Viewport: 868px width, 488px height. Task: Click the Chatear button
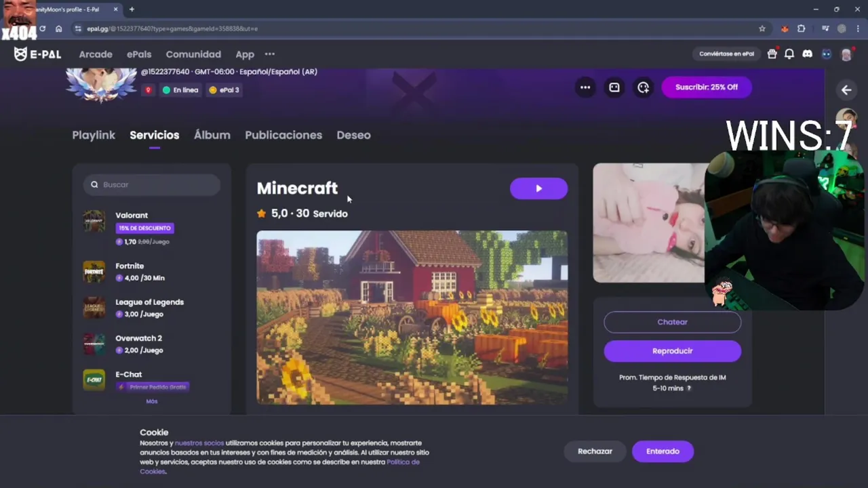(x=673, y=322)
